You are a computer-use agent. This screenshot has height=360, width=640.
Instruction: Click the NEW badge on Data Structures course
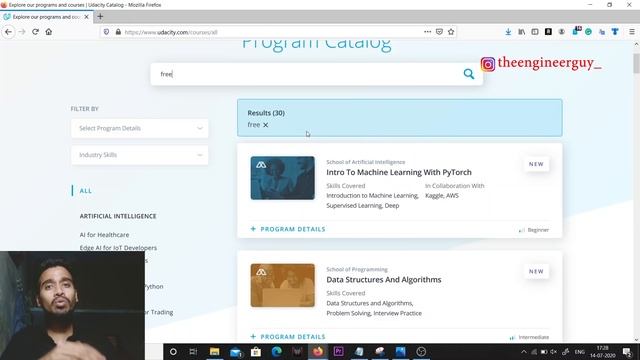[536, 271]
